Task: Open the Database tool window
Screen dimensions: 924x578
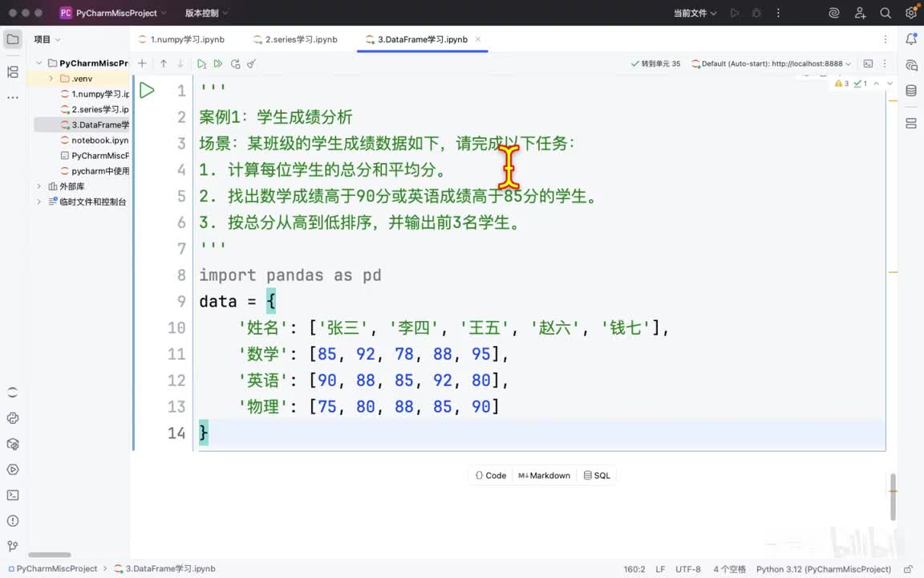Action: [911, 90]
